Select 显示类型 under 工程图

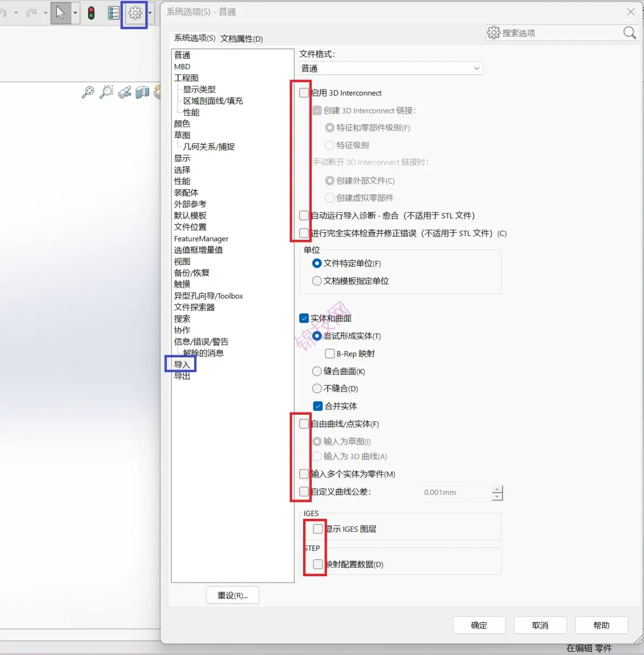click(x=199, y=89)
